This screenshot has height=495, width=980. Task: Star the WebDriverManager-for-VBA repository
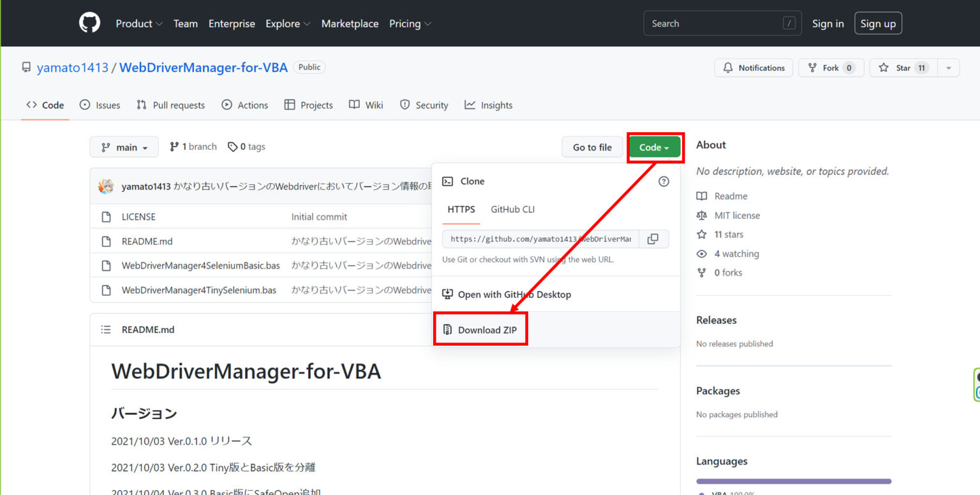point(900,68)
